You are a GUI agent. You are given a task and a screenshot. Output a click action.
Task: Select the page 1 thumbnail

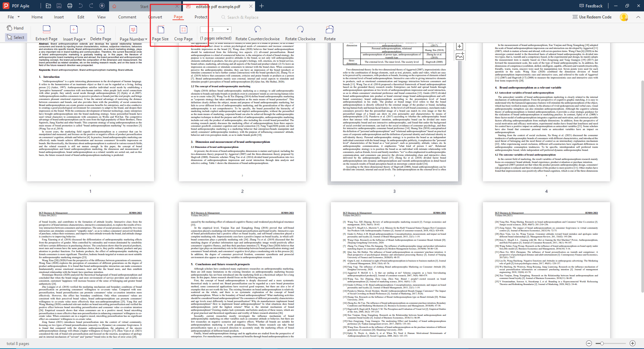click(90, 112)
